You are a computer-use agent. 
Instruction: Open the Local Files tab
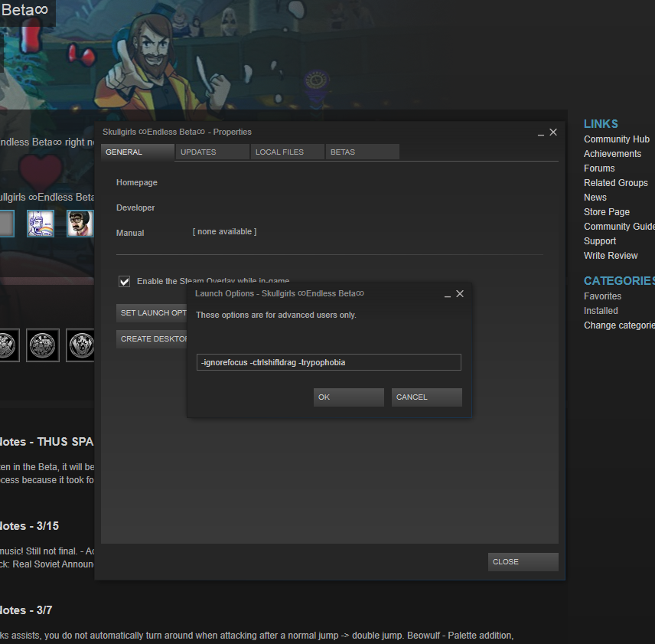(x=287, y=152)
